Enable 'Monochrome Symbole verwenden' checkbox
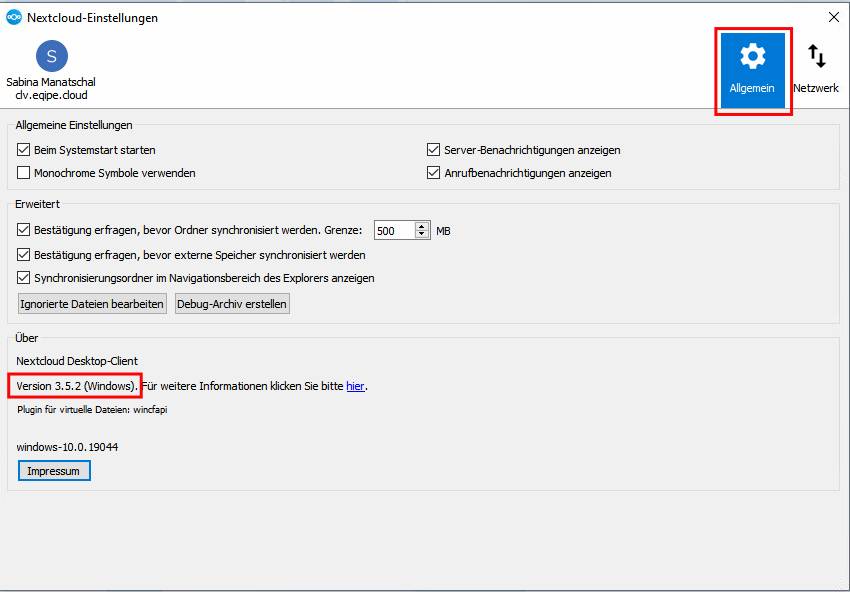This screenshot has width=850, height=592. (25, 173)
